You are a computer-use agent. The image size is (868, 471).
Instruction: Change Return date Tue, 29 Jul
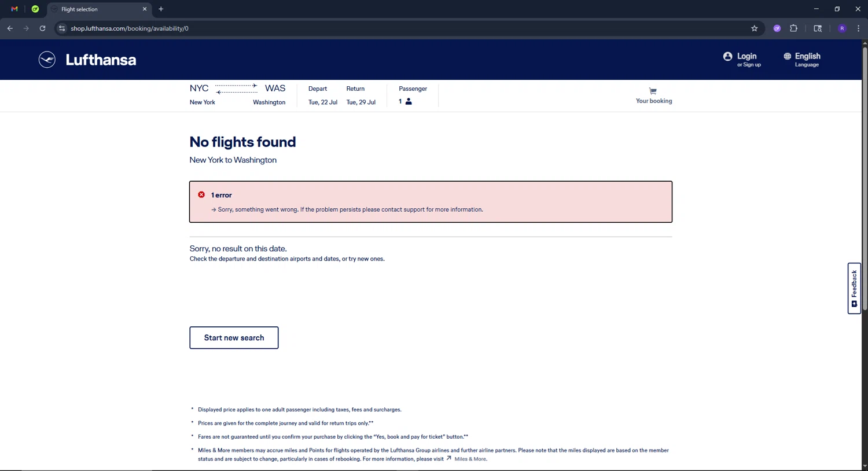361,95
